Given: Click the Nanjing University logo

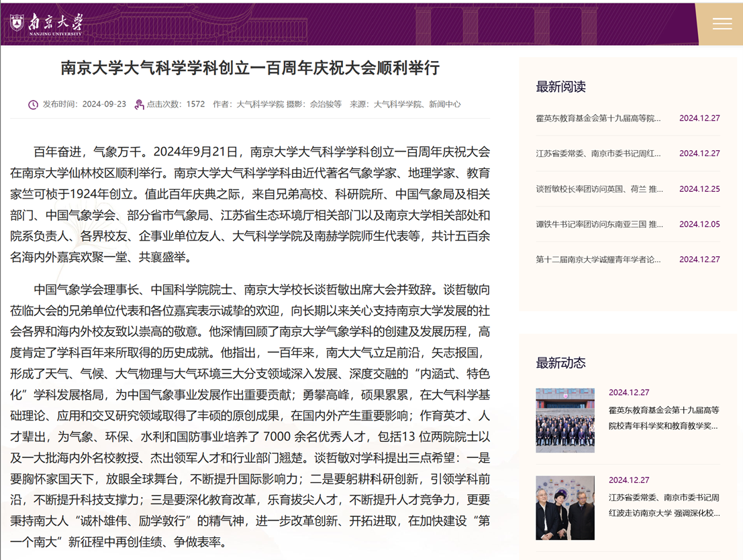Looking at the screenshot, I should (x=46, y=23).
